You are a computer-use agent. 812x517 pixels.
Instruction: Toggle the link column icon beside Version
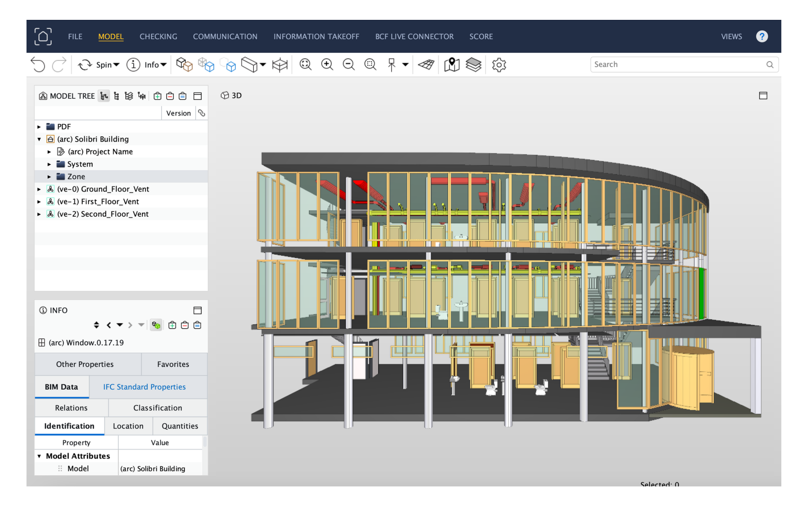tap(201, 113)
